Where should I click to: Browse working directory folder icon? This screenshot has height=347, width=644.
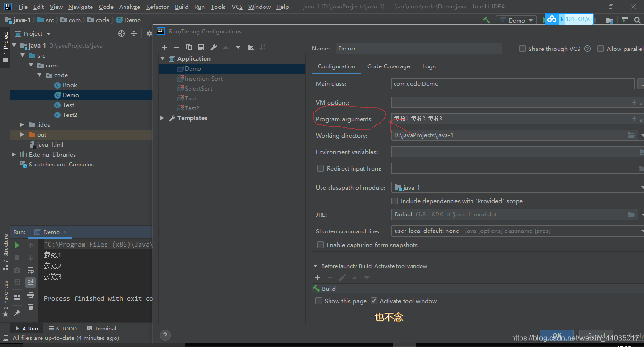click(631, 135)
